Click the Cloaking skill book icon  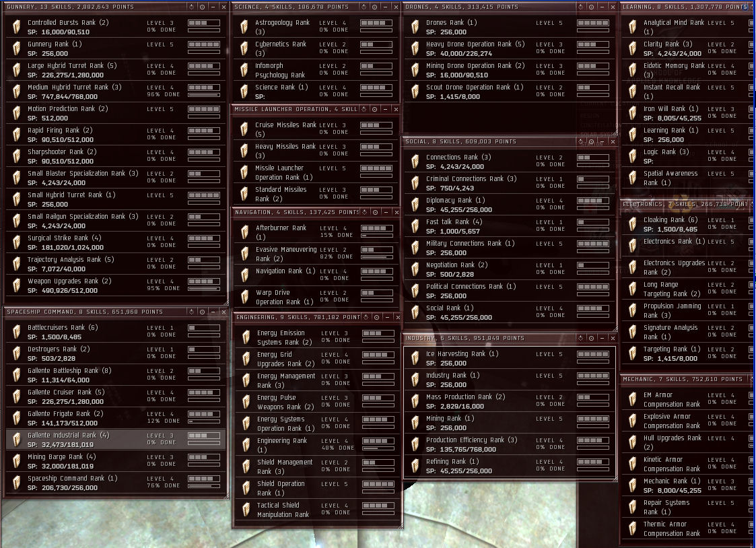tap(633, 224)
